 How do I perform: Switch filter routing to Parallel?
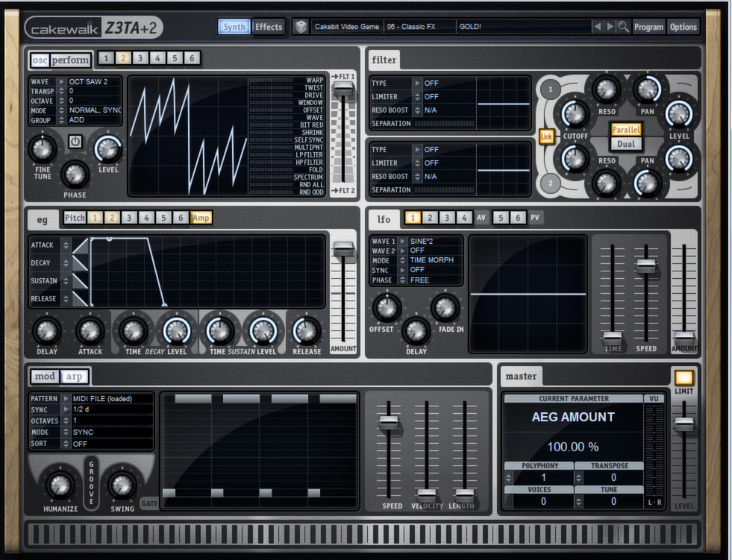coord(625,130)
